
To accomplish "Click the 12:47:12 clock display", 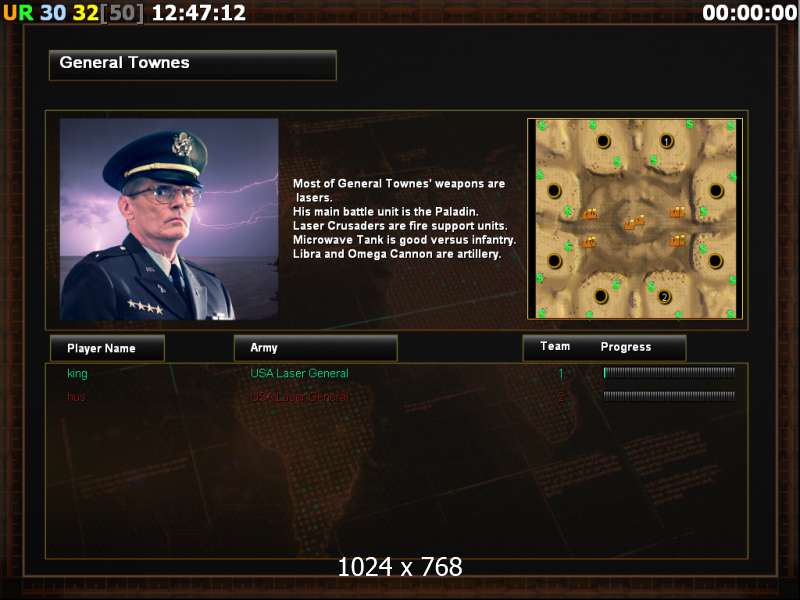I will coord(198,13).
